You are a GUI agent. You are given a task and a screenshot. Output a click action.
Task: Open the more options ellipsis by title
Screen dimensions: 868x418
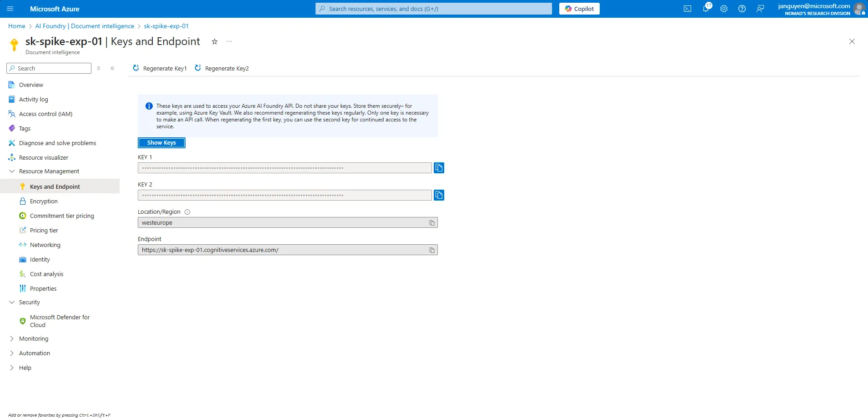click(x=229, y=41)
